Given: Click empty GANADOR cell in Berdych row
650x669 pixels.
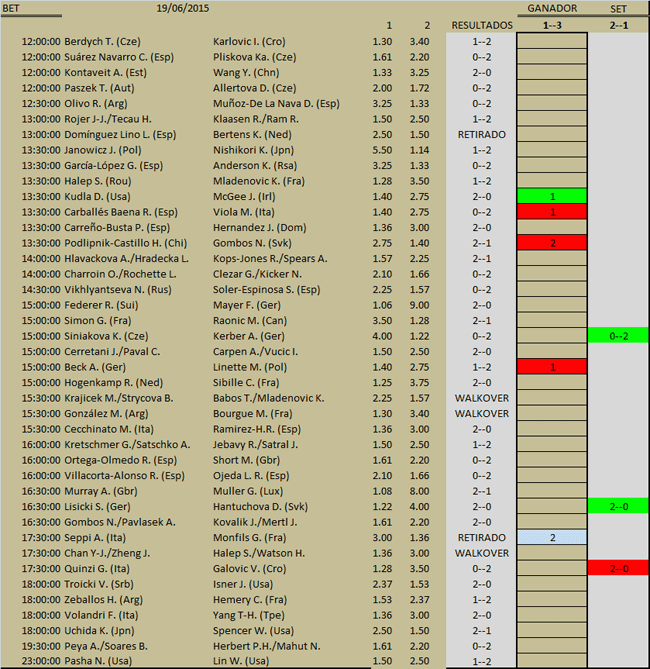Looking at the screenshot, I should click(x=552, y=41).
